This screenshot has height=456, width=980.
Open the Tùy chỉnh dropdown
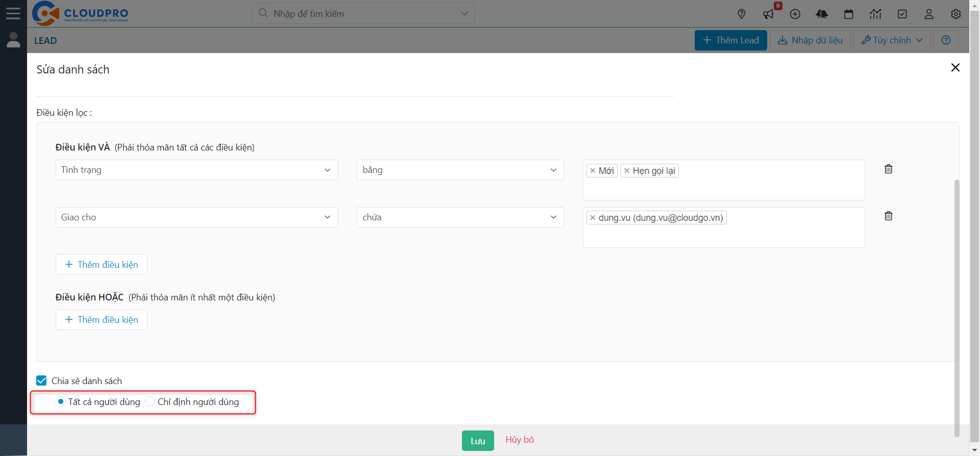[x=892, y=40]
